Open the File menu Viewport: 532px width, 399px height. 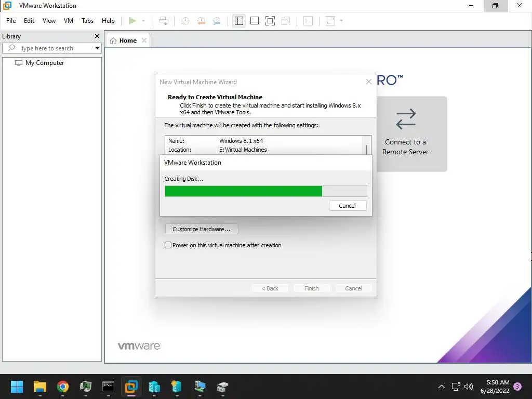pos(11,21)
